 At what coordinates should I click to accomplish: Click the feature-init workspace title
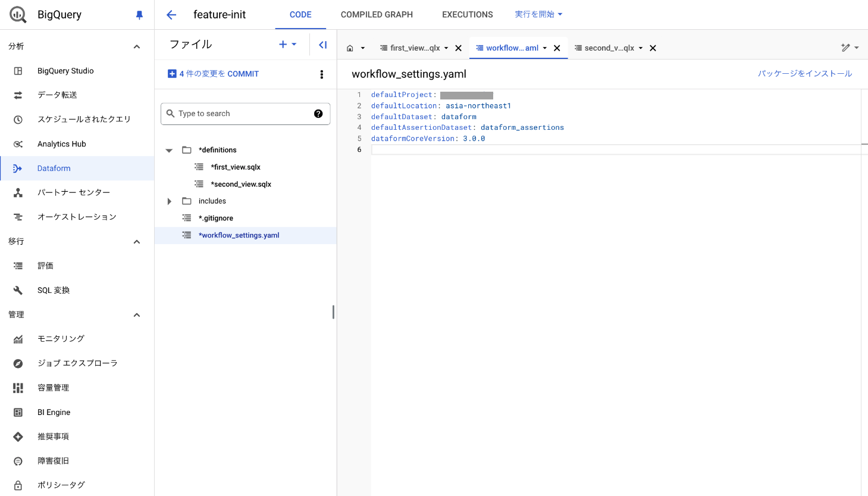[x=220, y=15]
